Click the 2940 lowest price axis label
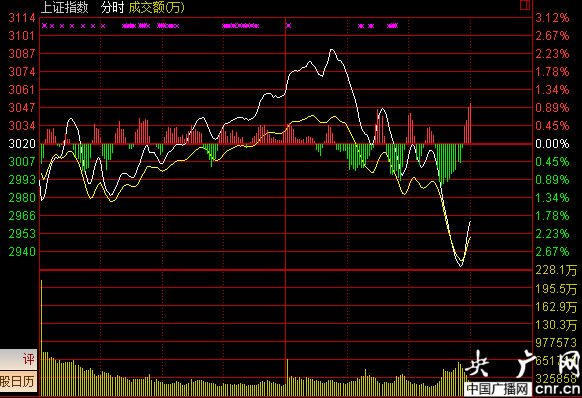Viewport: 582px width, 398px height. click(x=22, y=252)
